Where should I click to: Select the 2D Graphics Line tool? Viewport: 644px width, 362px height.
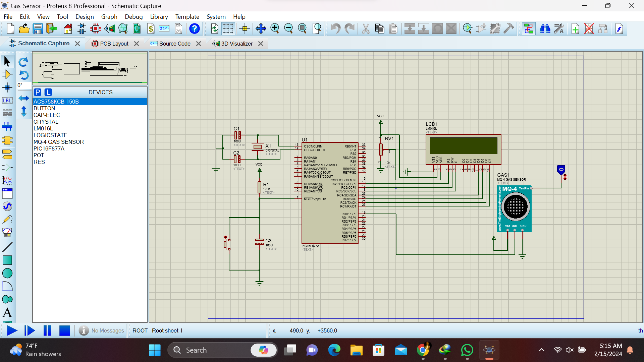tap(7, 247)
